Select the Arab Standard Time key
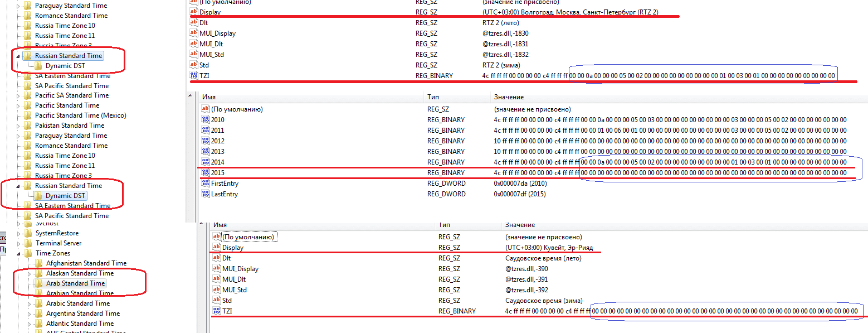 click(75, 283)
